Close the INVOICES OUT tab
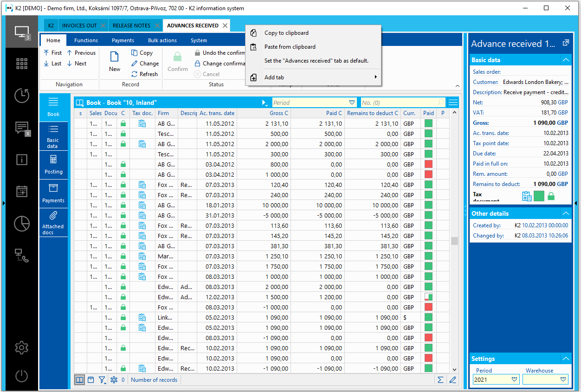Image resolution: width=581 pixels, height=392 pixels. [x=103, y=26]
